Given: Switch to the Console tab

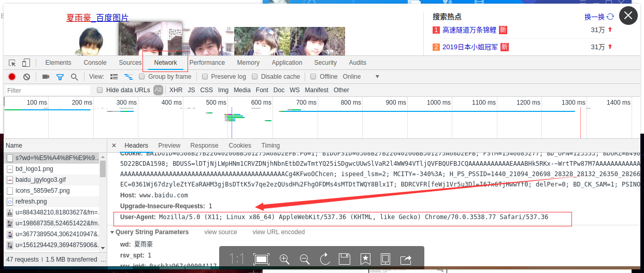Looking at the screenshot, I should pyautogui.click(x=95, y=63).
